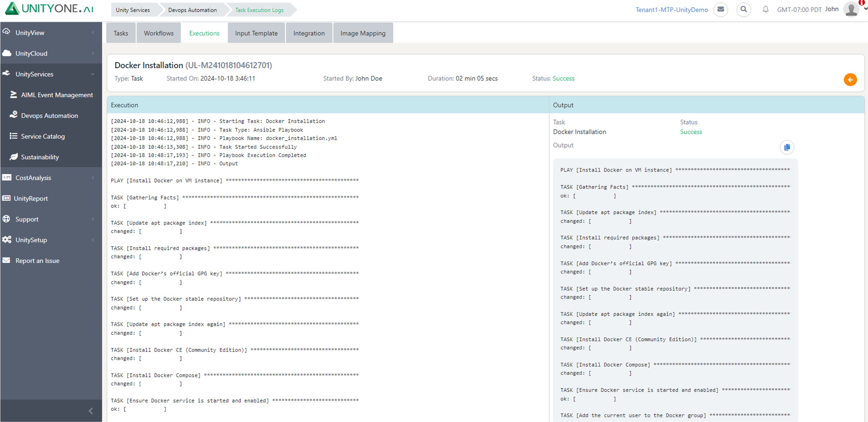The height and width of the screenshot is (422, 868).
Task: Select Service Catalog in sidebar
Action: coord(43,136)
